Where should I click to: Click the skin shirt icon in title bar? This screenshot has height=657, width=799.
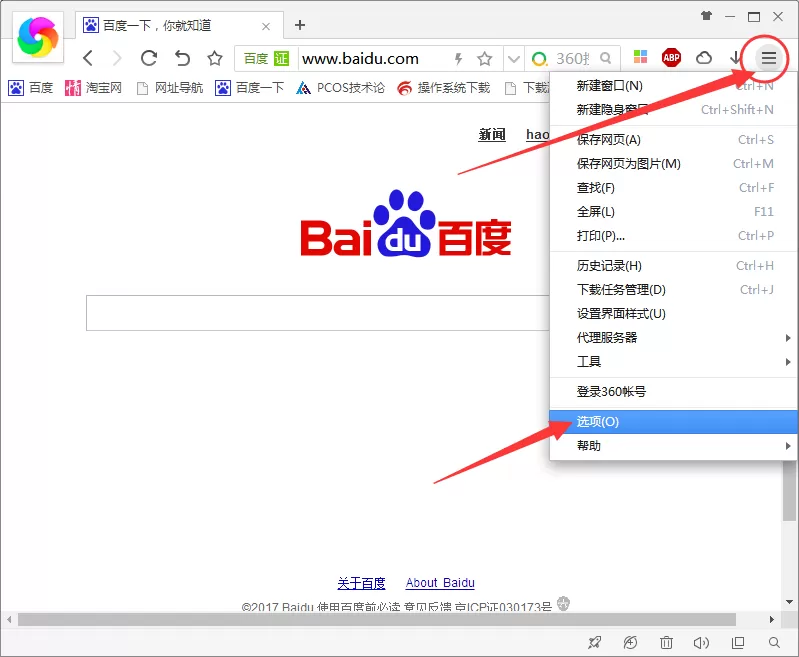[x=706, y=16]
